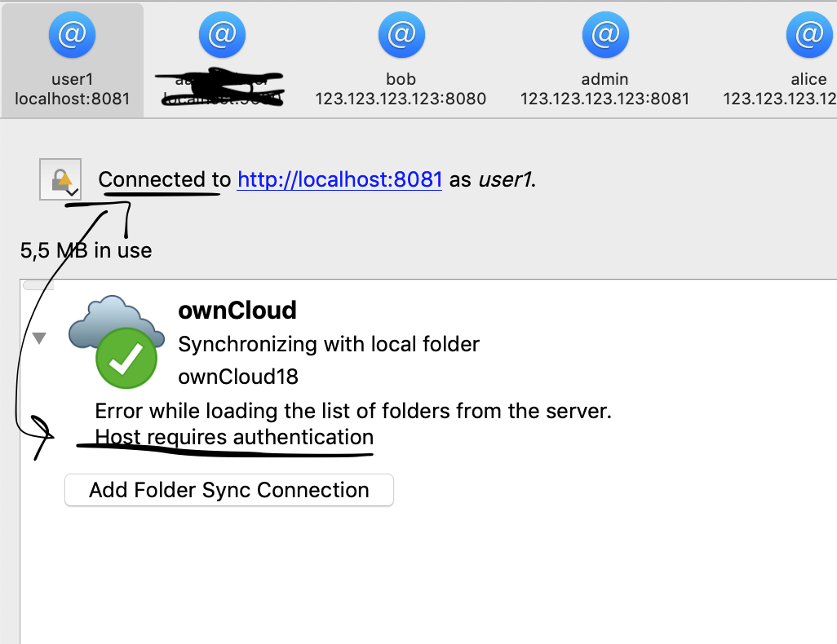Click the 5,5 MB in use label

click(x=85, y=250)
